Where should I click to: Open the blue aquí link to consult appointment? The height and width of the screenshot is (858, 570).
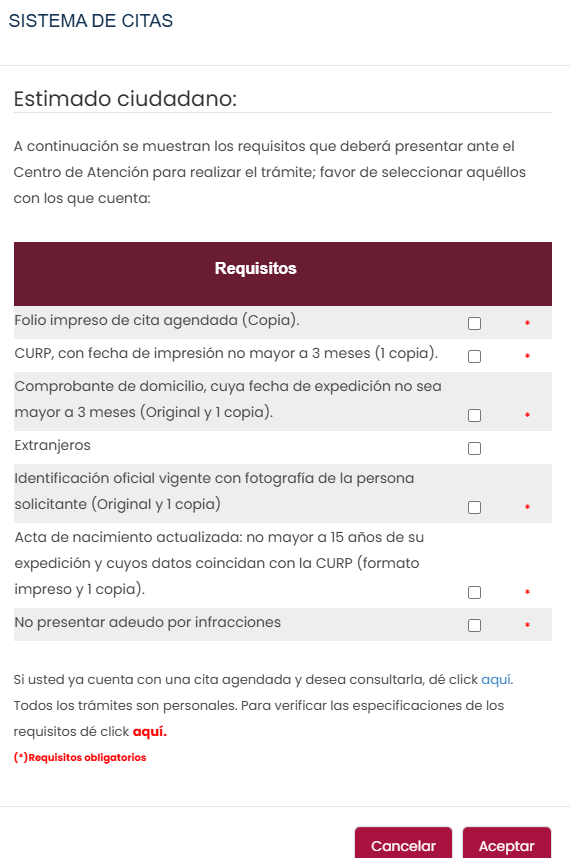tap(496, 680)
